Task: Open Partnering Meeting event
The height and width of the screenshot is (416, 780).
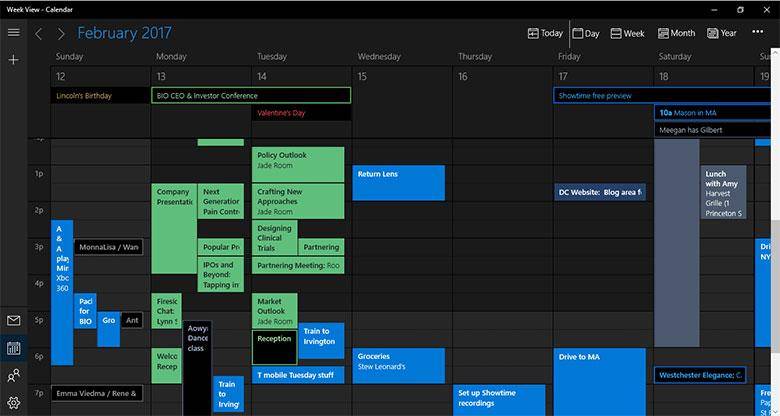Action: pyautogui.click(x=298, y=265)
